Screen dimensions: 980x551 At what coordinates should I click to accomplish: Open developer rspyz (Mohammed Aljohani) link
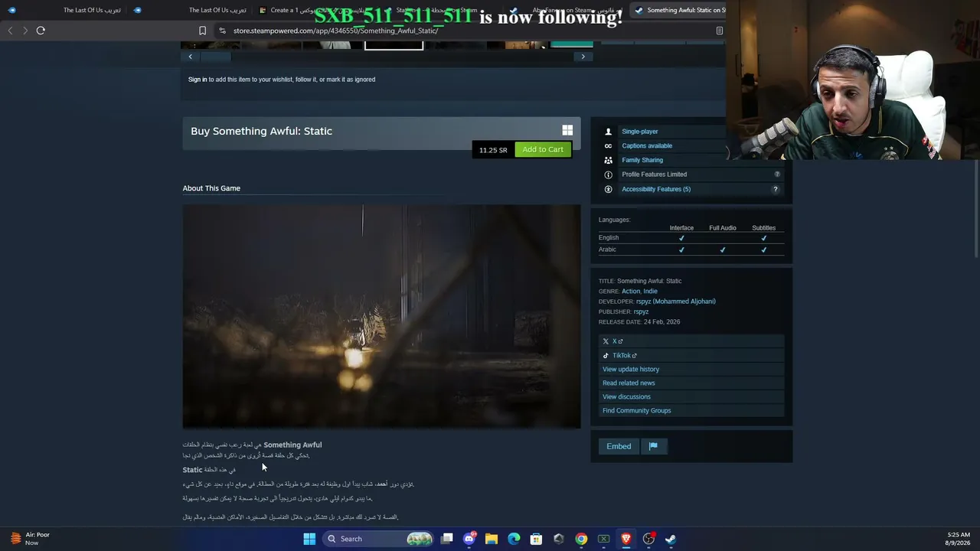(x=675, y=302)
